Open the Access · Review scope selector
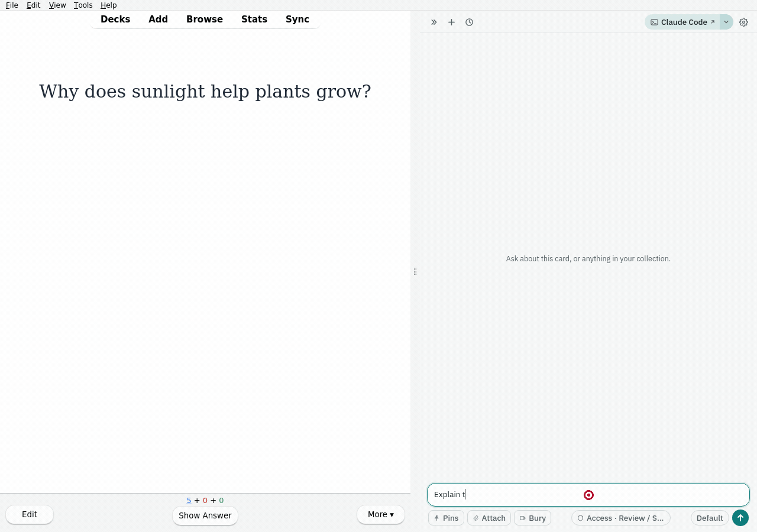 621,518
